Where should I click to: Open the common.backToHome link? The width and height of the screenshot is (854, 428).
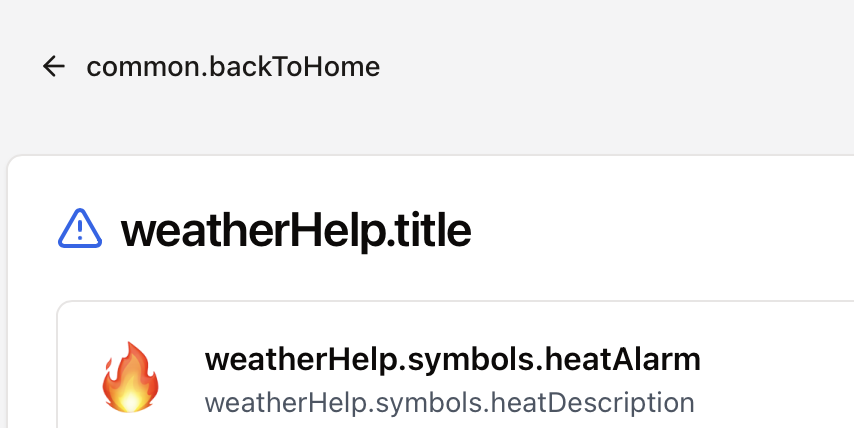coord(232,67)
